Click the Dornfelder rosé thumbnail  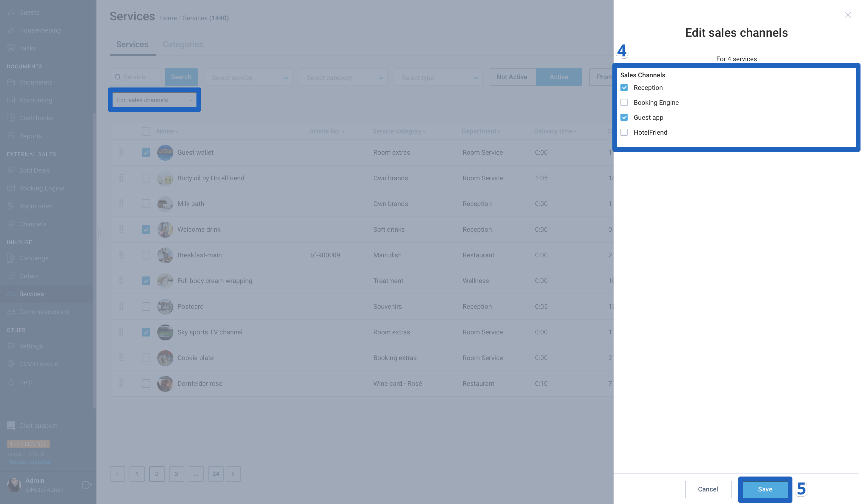point(165,384)
